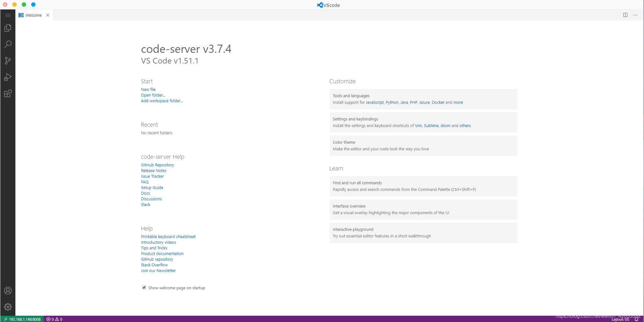Viewport: 644px width, 322px height.
Task: Click the 'others' keymaps link
Action: [465, 126]
